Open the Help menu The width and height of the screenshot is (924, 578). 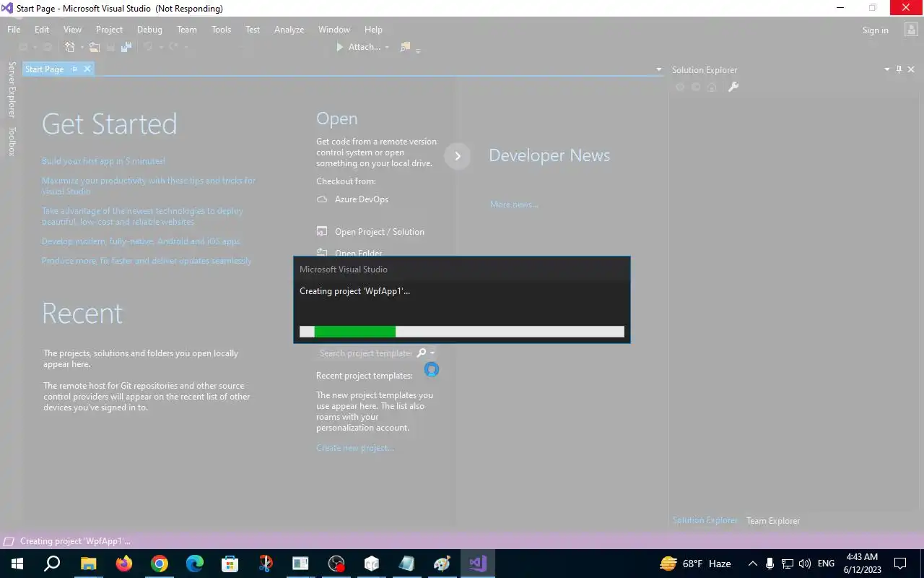click(x=373, y=30)
